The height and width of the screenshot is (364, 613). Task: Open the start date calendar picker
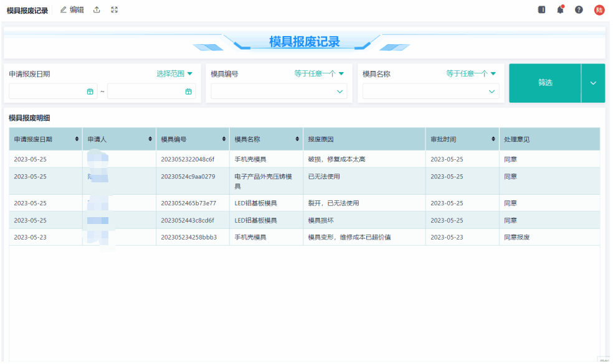[90, 91]
